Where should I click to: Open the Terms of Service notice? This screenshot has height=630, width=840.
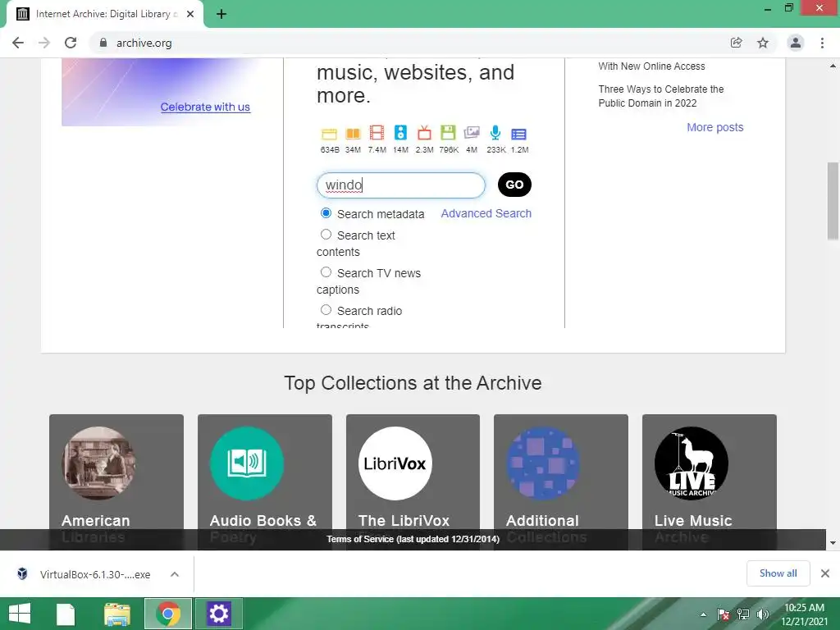(413, 539)
